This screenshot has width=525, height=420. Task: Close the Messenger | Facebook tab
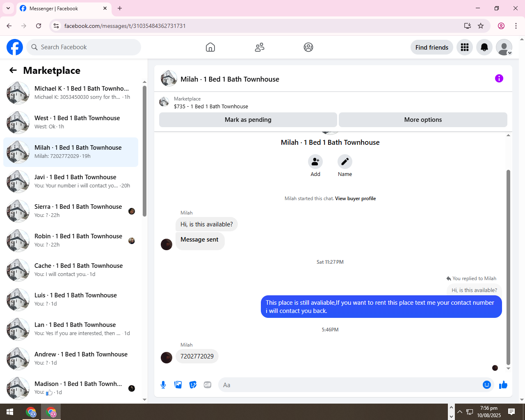(105, 8)
